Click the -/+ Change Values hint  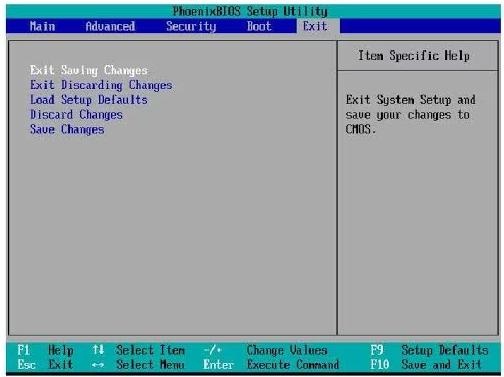(265, 350)
